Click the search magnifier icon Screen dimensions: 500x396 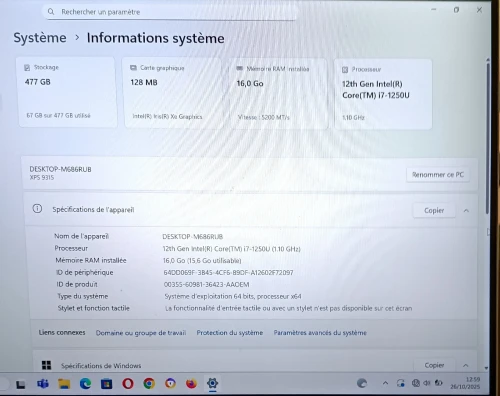click(x=51, y=12)
